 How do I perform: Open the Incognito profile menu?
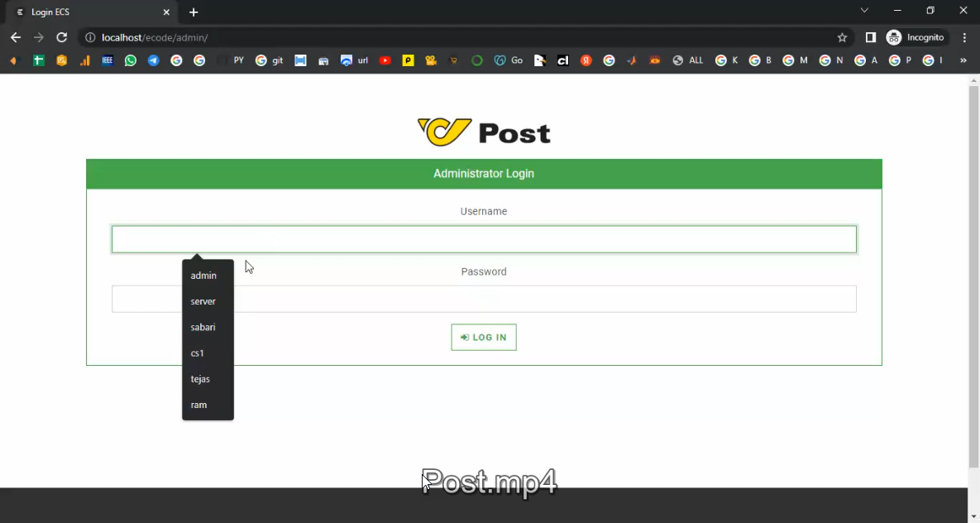[x=915, y=37]
